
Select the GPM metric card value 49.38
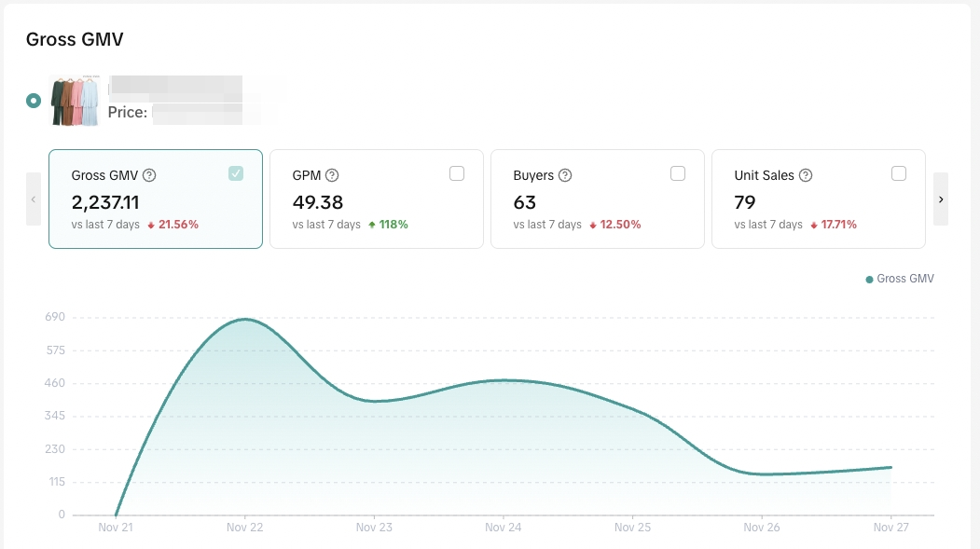pyautogui.click(x=318, y=202)
